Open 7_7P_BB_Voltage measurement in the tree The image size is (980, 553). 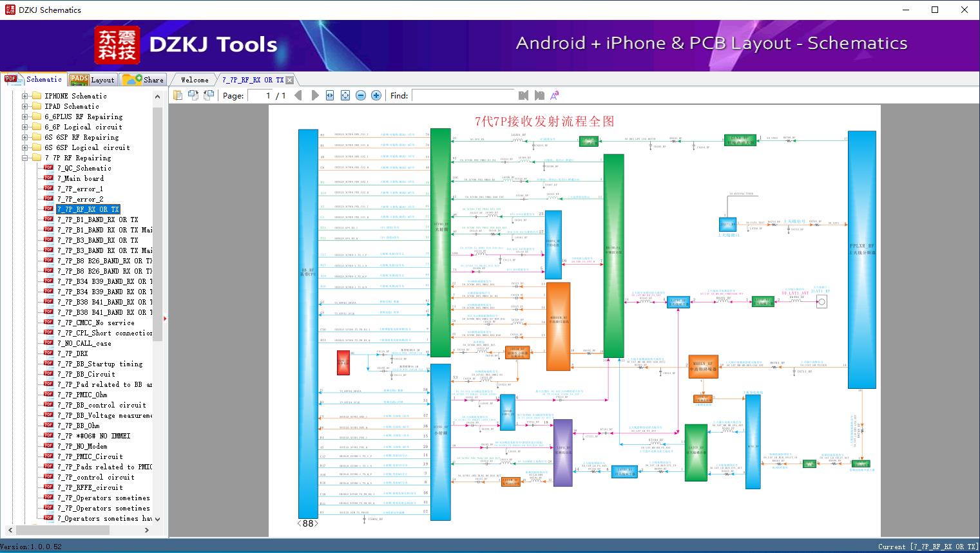coord(105,415)
